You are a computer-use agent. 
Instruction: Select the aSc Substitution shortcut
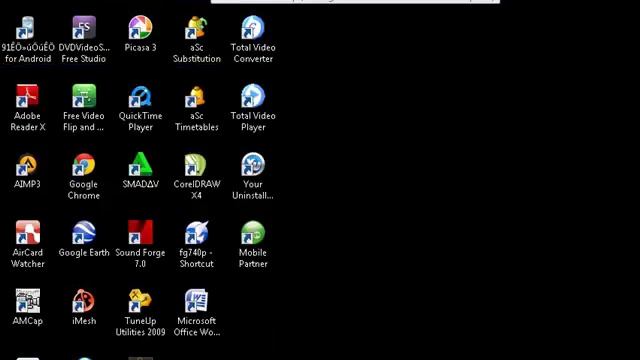196,28
